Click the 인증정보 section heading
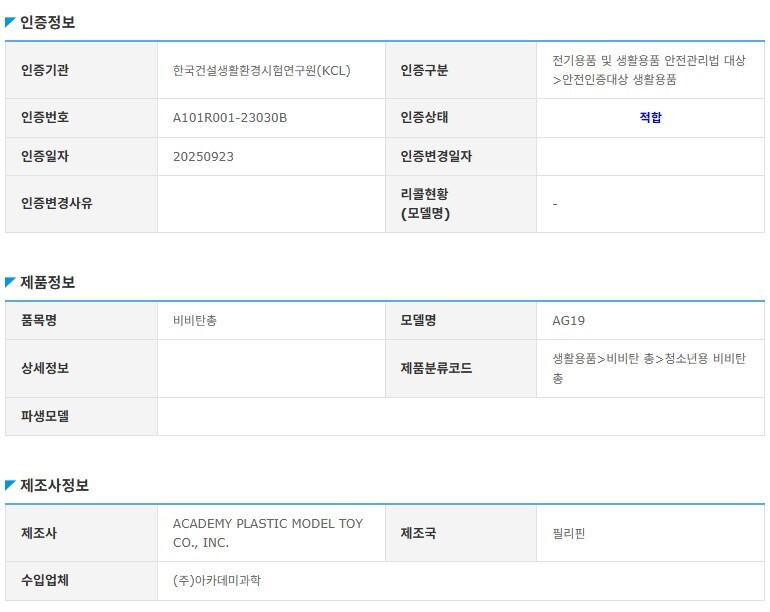The width and height of the screenshot is (770, 612). pyautogui.click(x=47, y=22)
